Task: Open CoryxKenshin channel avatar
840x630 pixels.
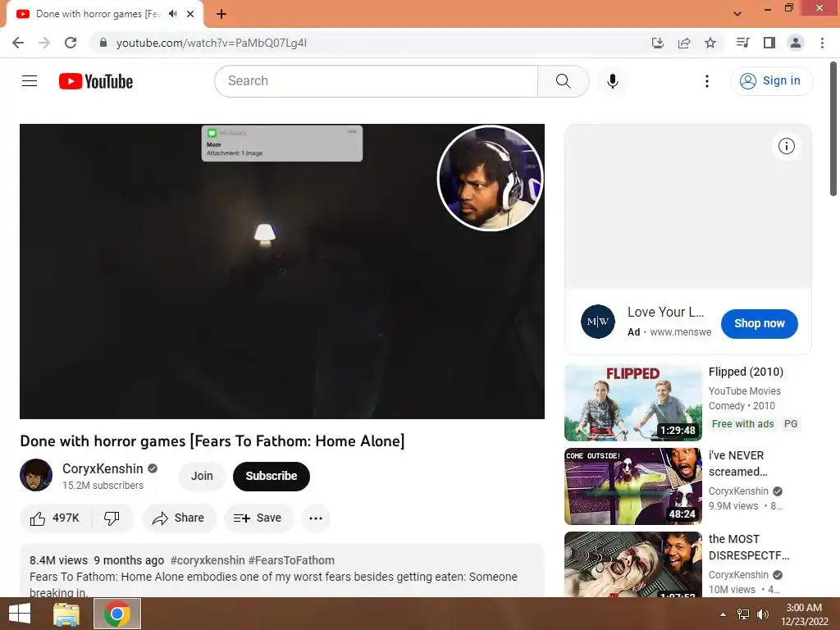Action: (36, 475)
